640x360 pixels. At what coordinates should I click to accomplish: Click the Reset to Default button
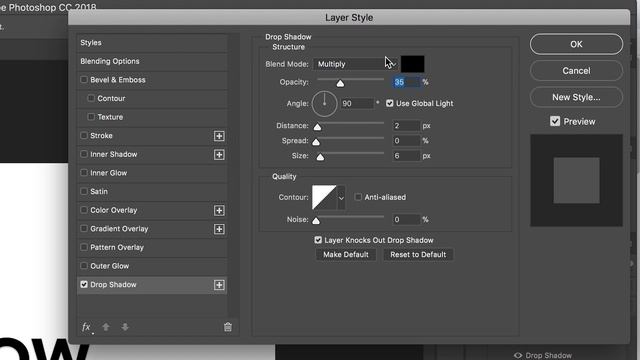[x=418, y=255]
